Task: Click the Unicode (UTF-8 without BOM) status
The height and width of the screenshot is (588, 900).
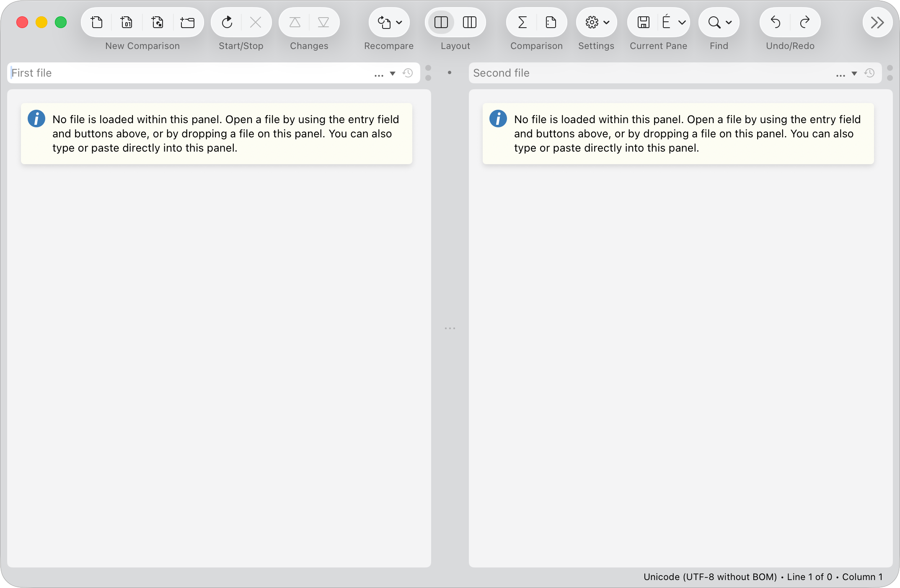Action: tap(710, 577)
